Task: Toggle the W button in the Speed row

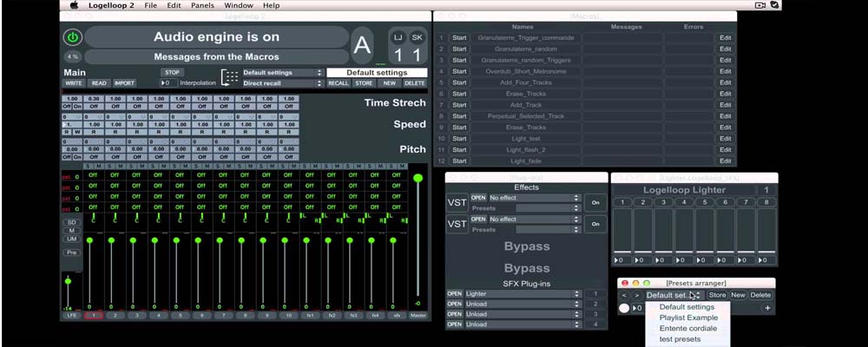Action: pyautogui.click(x=77, y=132)
